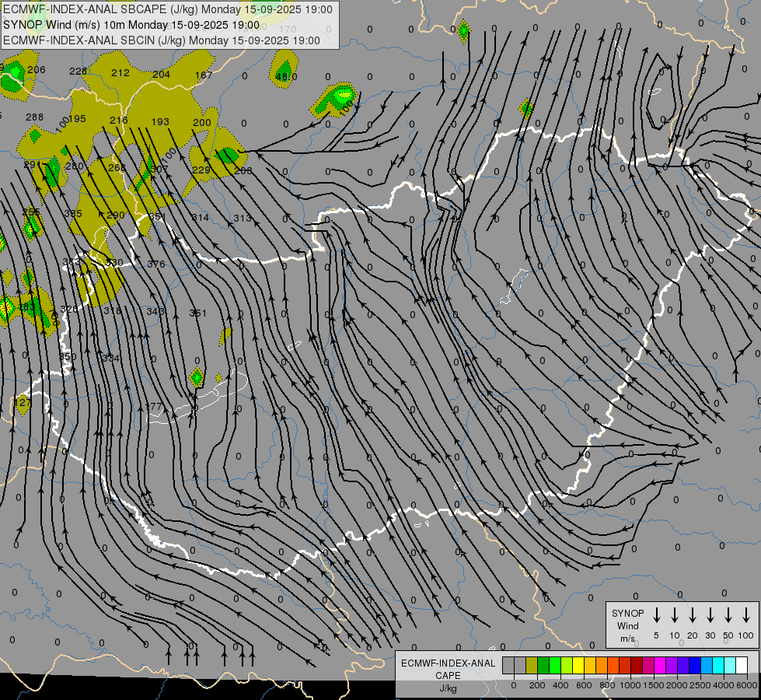This screenshot has width=761, height=700.
Task: Select the dark green CAPE legend swatch
Action: tap(543, 666)
